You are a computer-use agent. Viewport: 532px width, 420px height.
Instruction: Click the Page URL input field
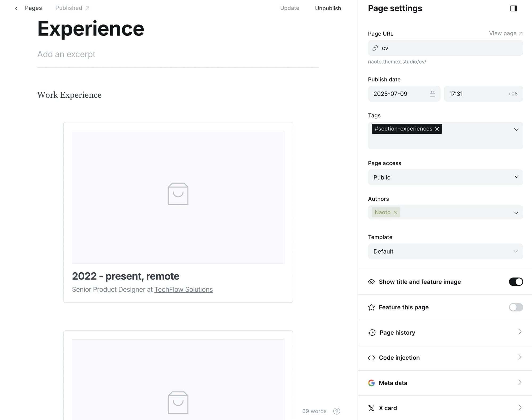tap(445, 48)
